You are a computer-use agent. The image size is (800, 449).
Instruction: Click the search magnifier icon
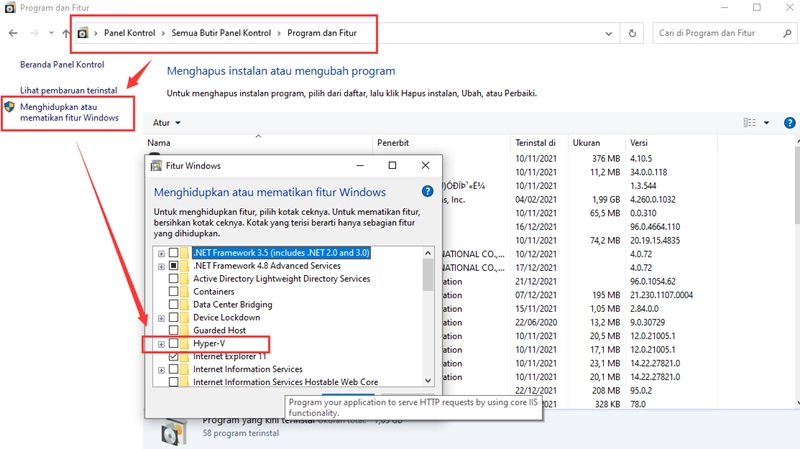(787, 33)
